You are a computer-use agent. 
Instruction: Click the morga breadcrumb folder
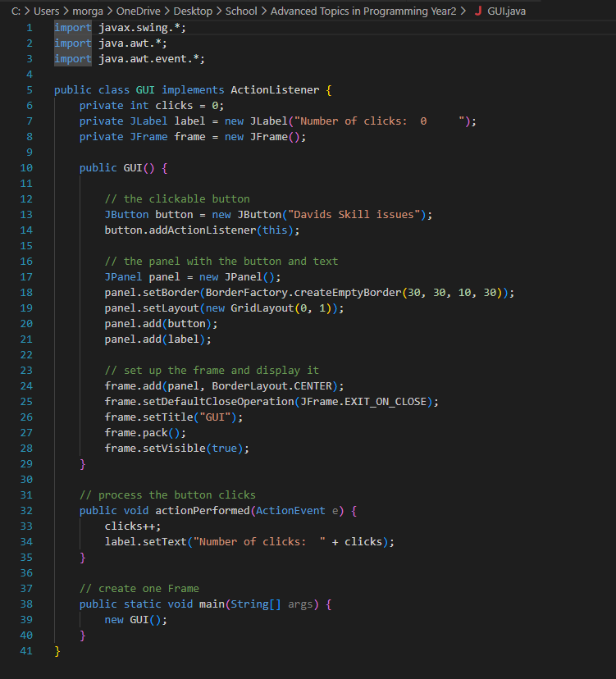click(88, 11)
